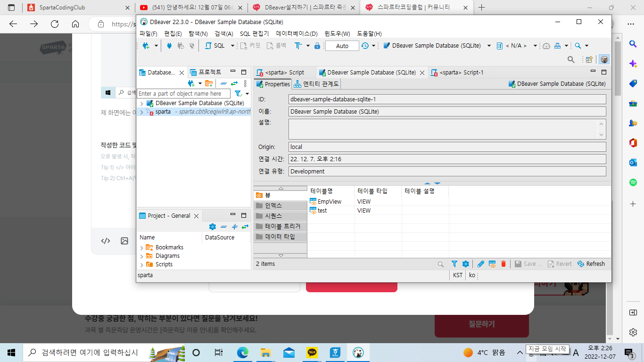Open dropdown arrow beside SQL button
This screenshot has width=644, height=362.
pyautogui.click(x=232, y=46)
